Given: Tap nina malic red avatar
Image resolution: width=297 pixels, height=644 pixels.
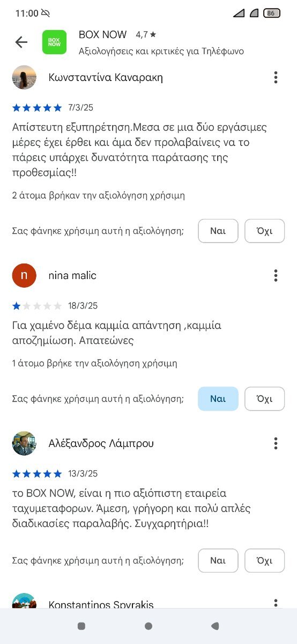Looking at the screenshot, I should (24, 276).
